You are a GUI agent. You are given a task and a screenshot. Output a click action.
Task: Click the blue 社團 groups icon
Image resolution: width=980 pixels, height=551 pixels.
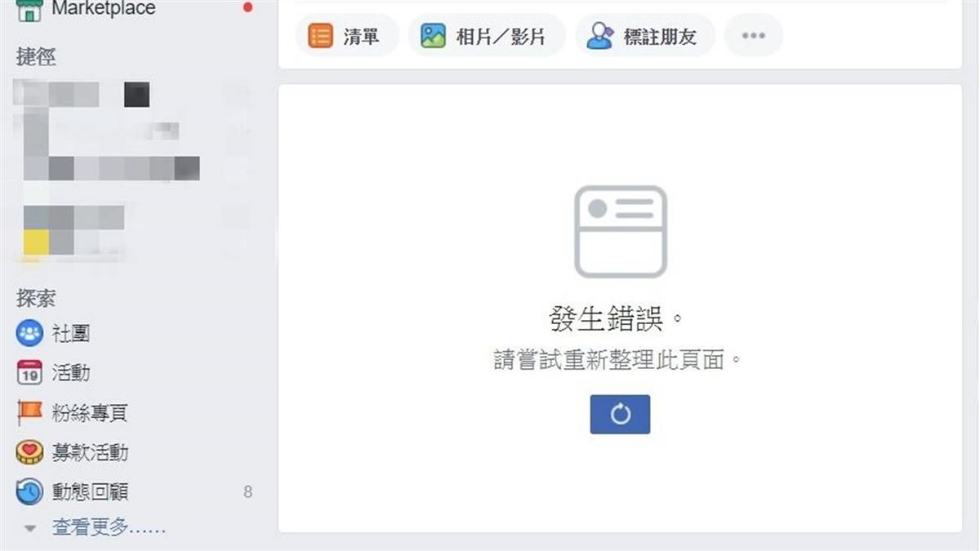point(29,333)
